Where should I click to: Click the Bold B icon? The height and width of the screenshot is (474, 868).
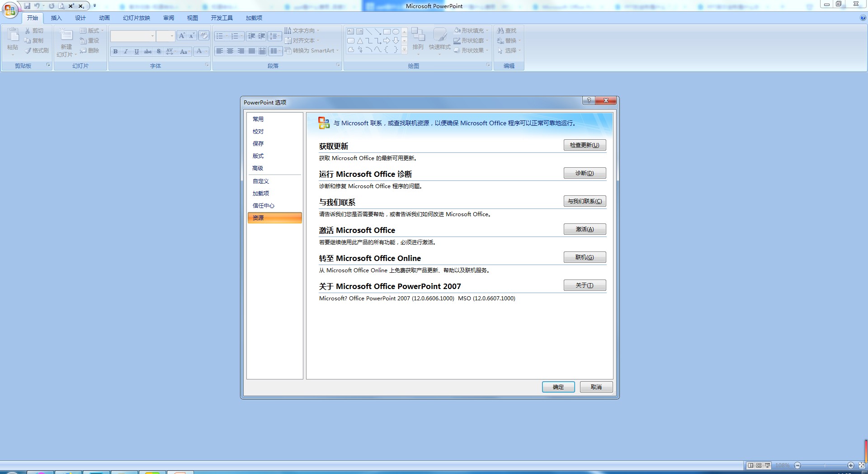[x=116, y=52]
